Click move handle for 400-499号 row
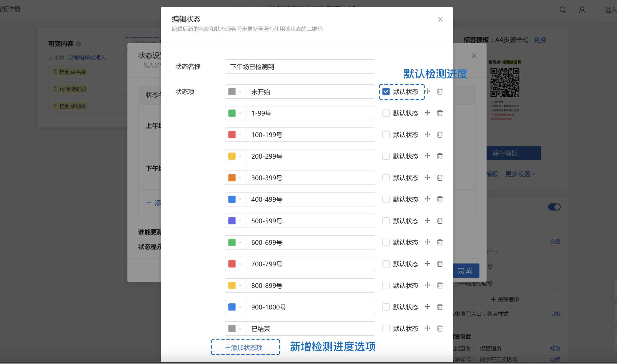 click(427, 199)
